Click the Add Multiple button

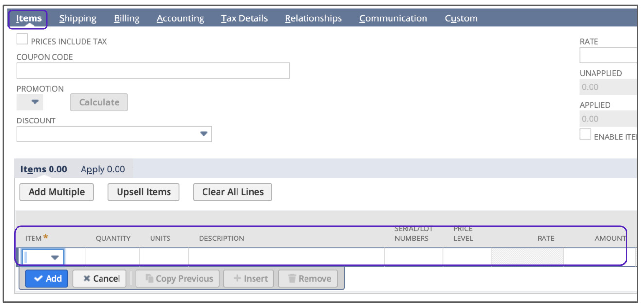pos(56,192)
